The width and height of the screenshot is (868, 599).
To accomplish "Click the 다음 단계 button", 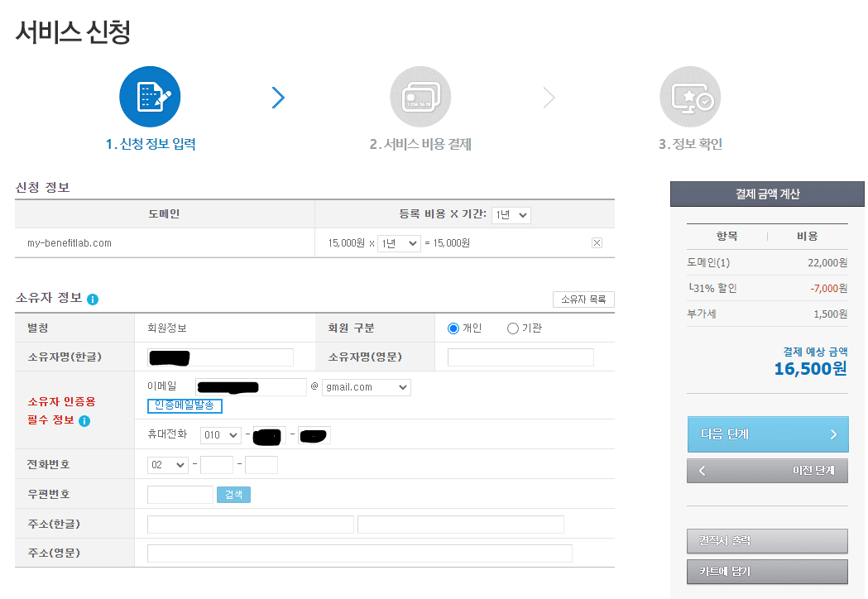I will click(767, 434).
